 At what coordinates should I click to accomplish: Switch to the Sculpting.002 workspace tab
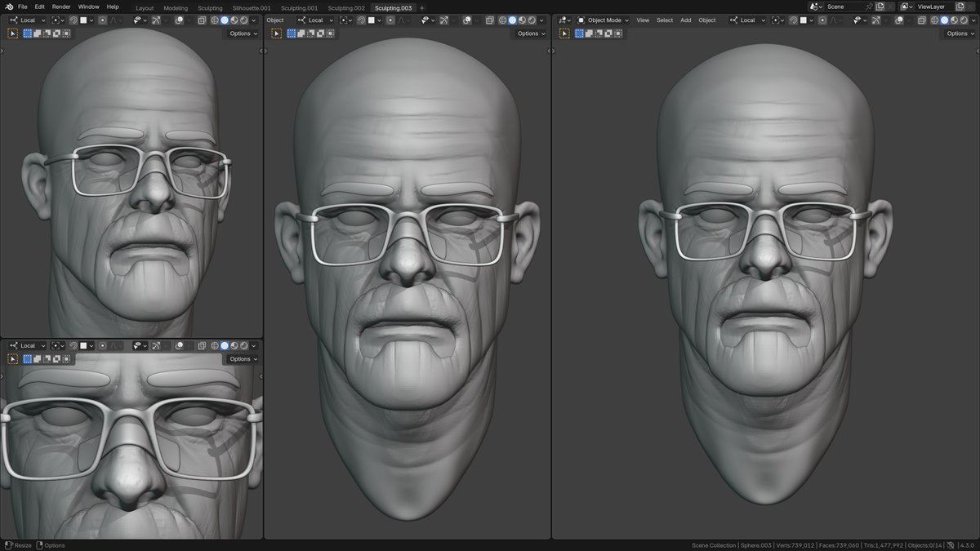pos(346,8)
